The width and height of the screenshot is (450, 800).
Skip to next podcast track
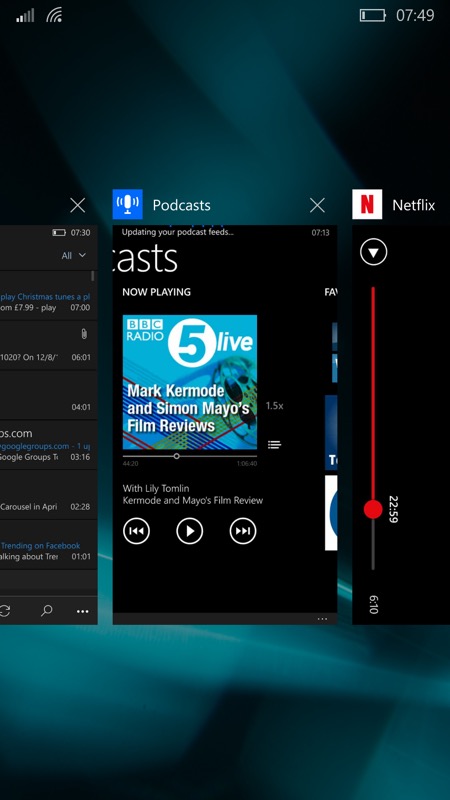[243, 531]
